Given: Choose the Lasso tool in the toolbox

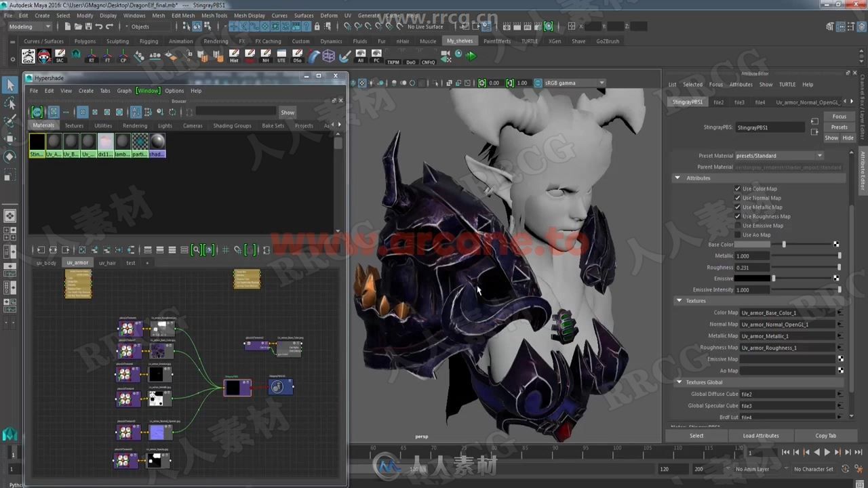Looking at the screenshot, I should coord(9,103).
